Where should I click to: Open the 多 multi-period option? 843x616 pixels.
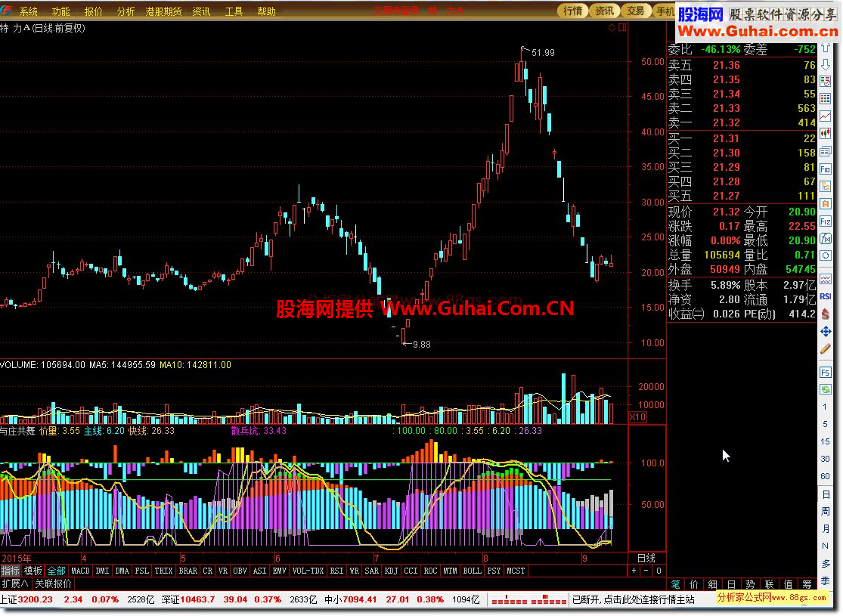[x=826, y=563]
